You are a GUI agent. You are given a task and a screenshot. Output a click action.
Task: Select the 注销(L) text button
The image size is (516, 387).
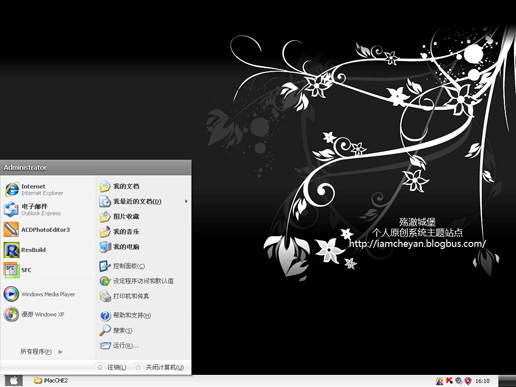tap(117, 367)
